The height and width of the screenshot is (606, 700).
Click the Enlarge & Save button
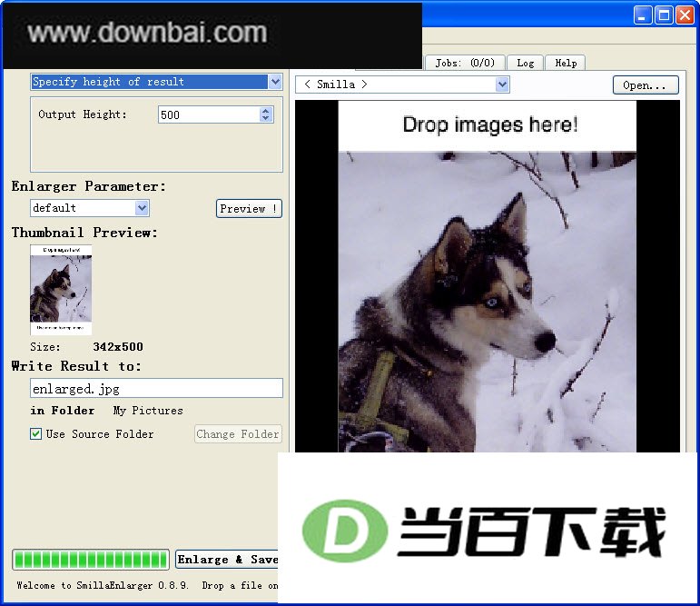pyautogui.click(x=227, y=559)
